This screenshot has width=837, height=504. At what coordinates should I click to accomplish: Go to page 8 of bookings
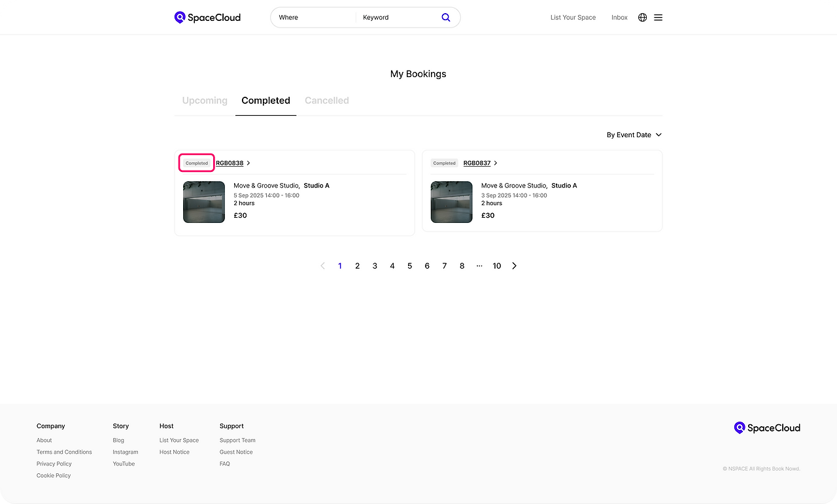pos(462,266)
